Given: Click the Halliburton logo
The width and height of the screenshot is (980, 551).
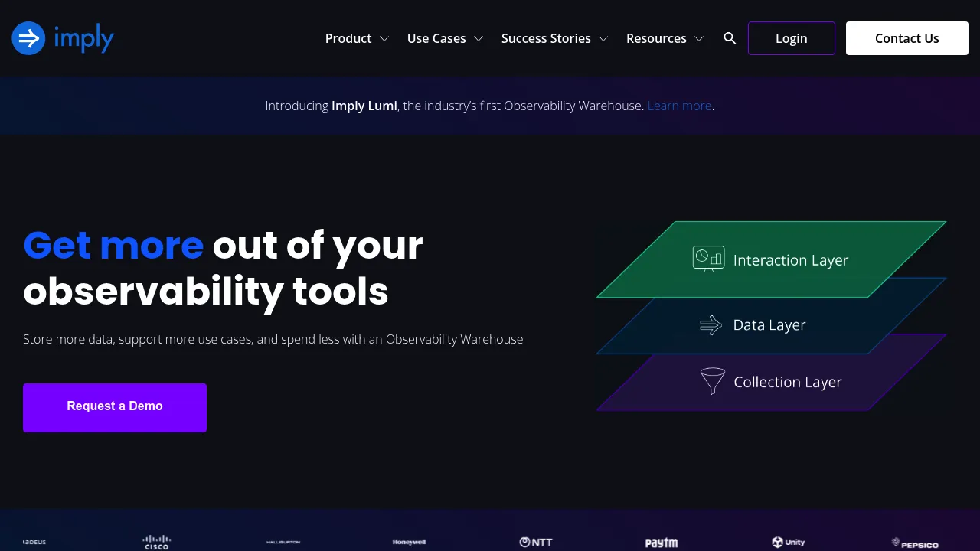Looking at the screenshot, I should (x=283, y=542).
